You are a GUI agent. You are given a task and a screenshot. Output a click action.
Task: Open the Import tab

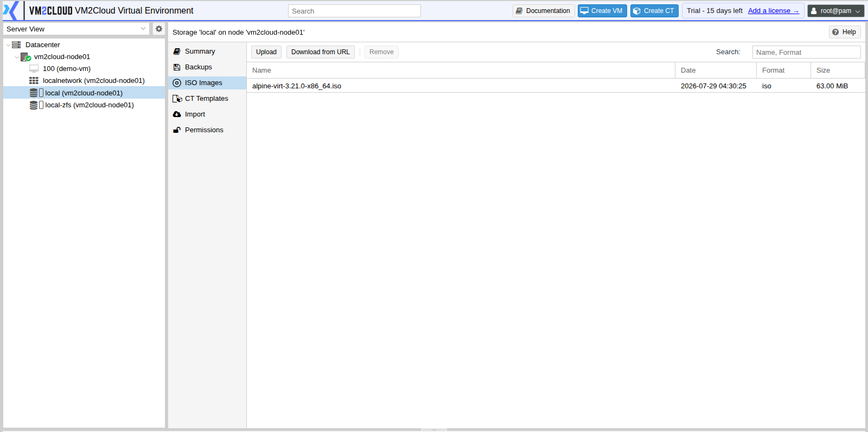[x=207, y=114]
